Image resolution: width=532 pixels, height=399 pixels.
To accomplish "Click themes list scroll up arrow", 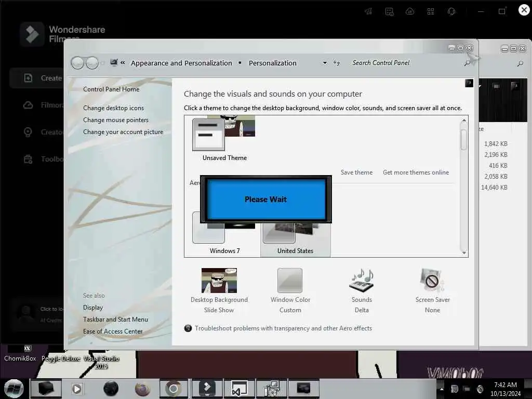I will [x=463, y=121].
